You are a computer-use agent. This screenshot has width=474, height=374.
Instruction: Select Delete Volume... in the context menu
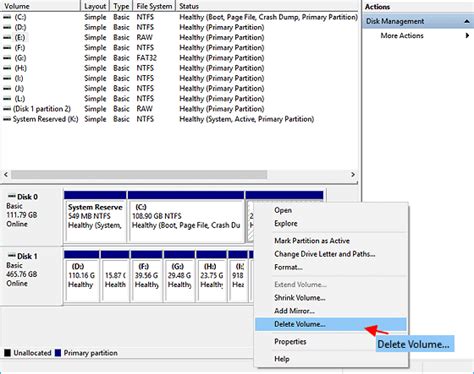[331, 324]
